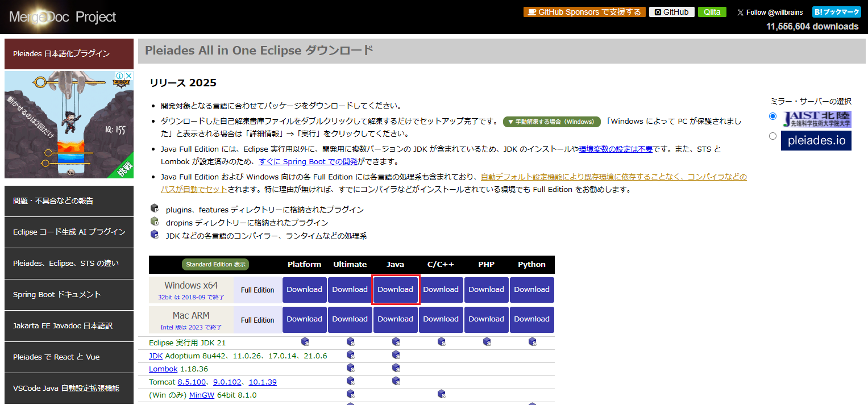
Task: Select the JAIST mirror radio button
Action: click(x=773, y=116)
